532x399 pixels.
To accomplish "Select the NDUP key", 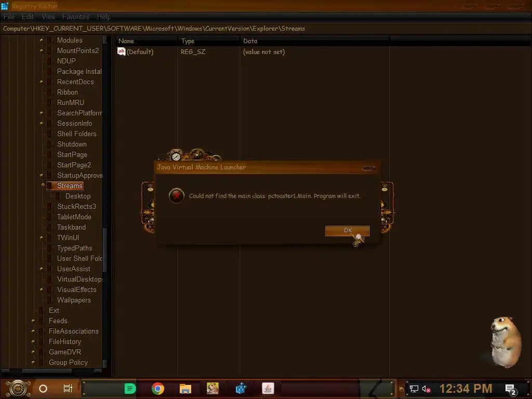I will coord(66,61).
